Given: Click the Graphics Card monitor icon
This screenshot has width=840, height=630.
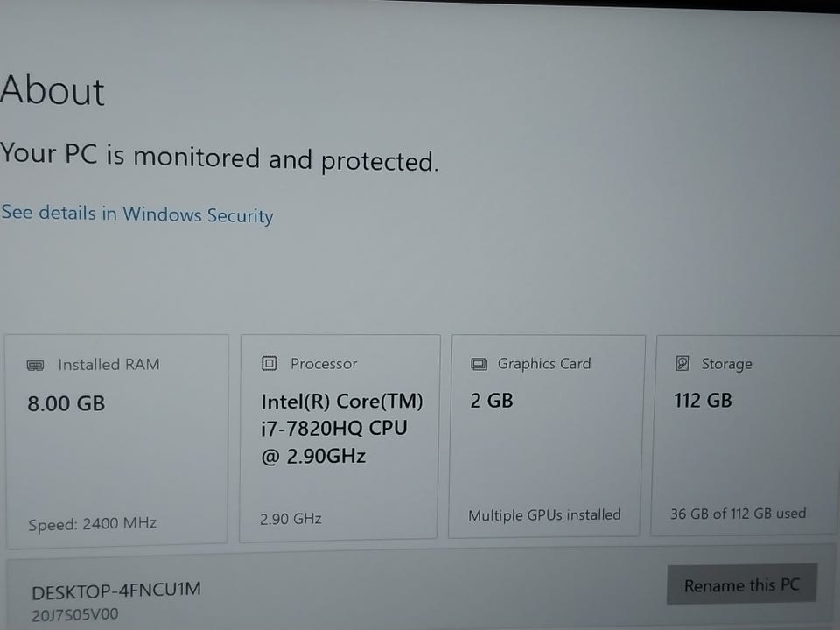Looking at the screenshot, I should pos(479,363).
